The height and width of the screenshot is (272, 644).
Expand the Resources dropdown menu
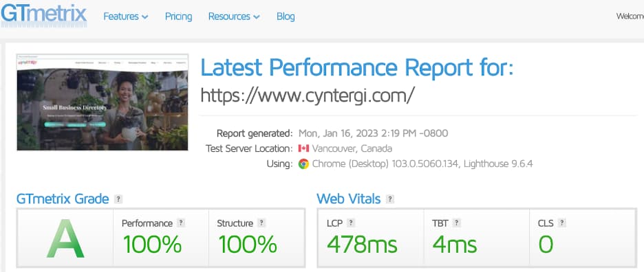(x=234, y=16)
